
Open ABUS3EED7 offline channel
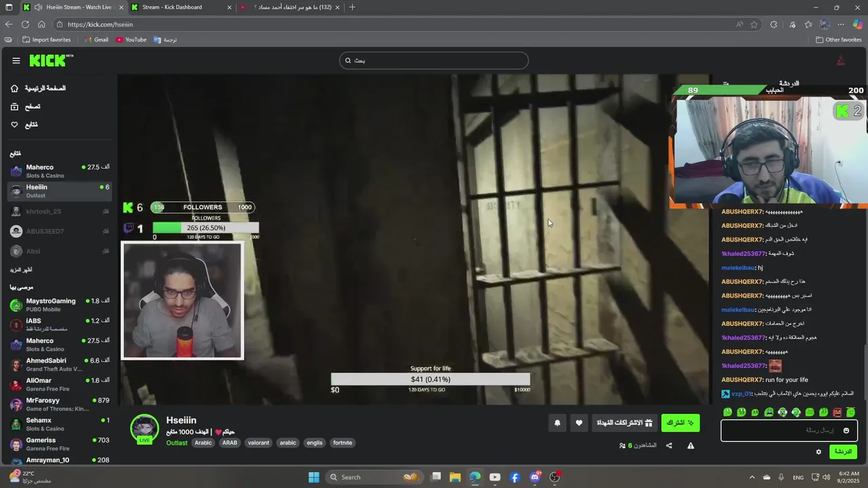[x=60, y=231]
